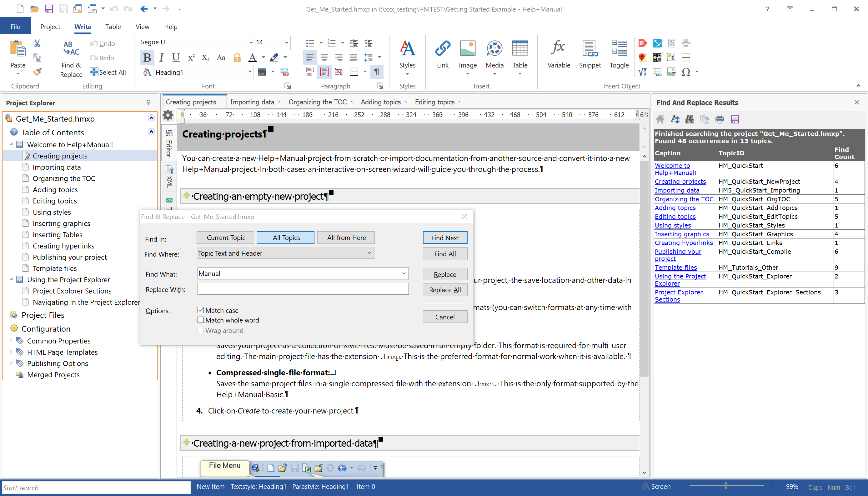Toggle Bold formatting
Screen dimensions: 868x496
tap(147, 58)
